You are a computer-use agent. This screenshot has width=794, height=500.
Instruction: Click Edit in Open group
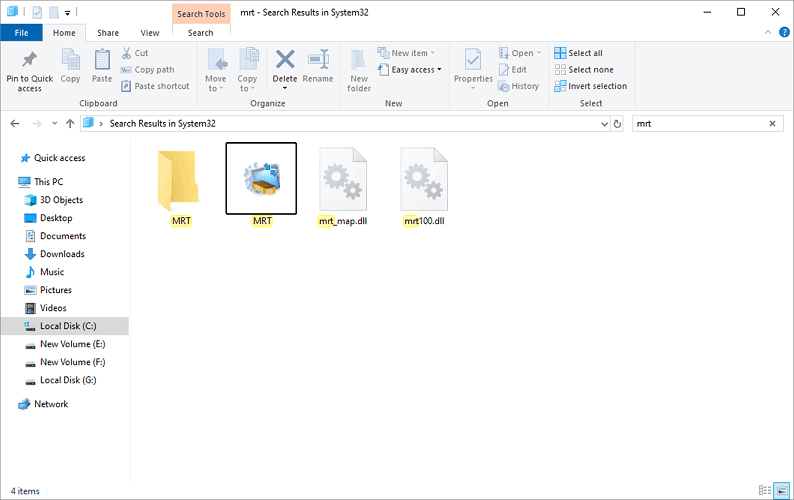coord(513,69)
